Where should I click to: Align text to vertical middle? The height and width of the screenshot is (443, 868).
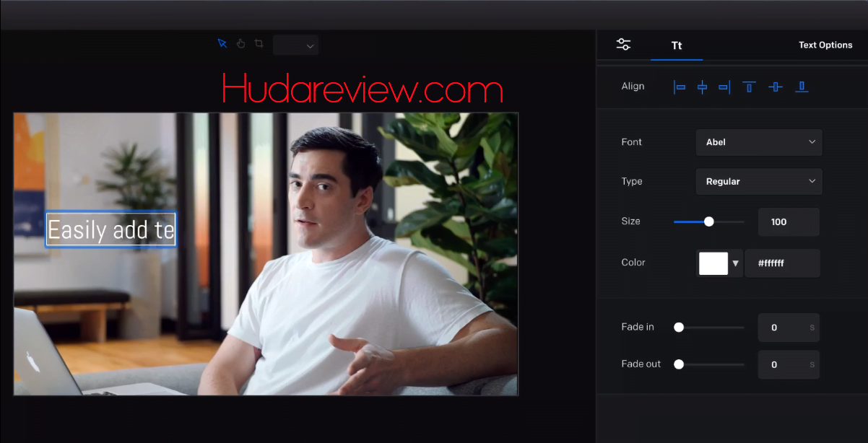click(776, 87)
